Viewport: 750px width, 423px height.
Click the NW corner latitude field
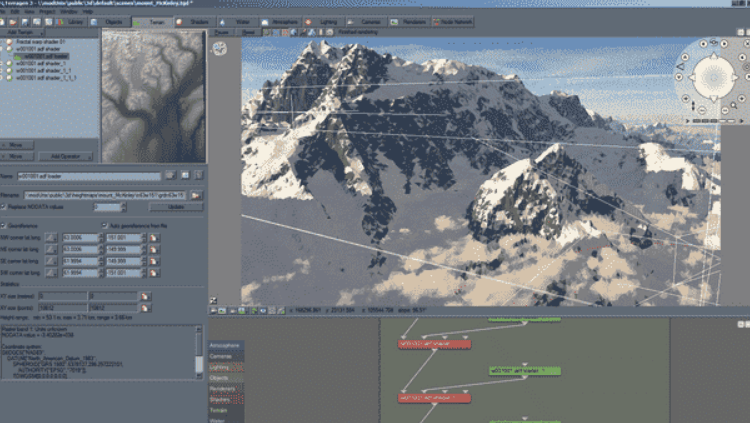click(x=80, y=237)
